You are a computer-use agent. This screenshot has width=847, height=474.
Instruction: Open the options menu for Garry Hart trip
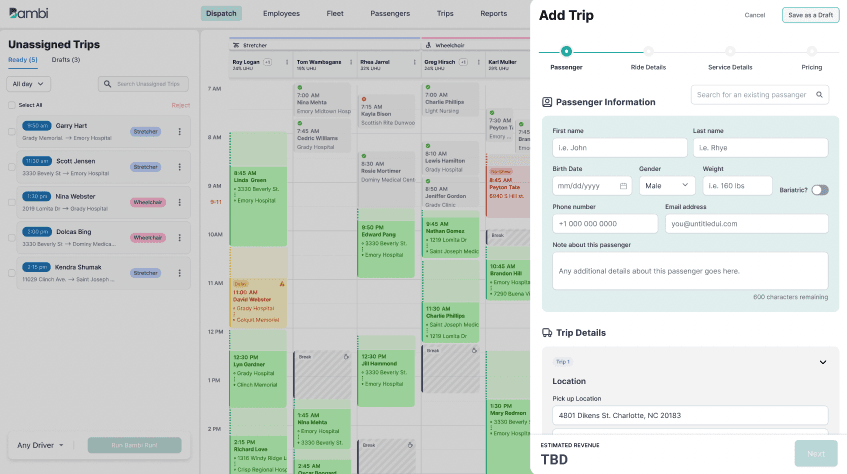point(179,131)
